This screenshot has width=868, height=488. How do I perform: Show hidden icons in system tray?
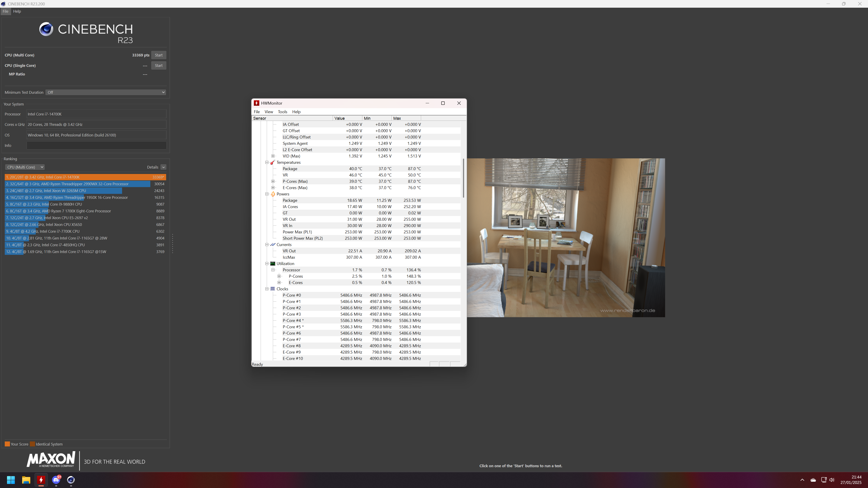click(x=802, y=480)
